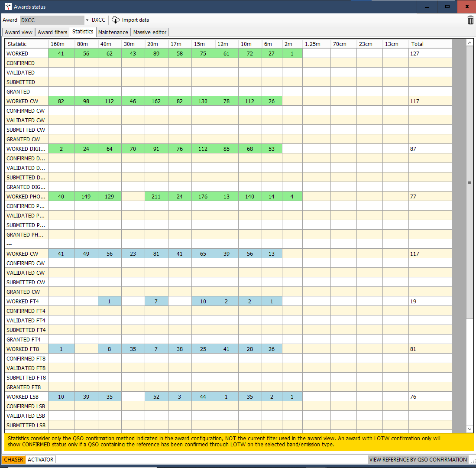Click the 6m column header
Image resolution: width=476 pixels, height=468 pixels.
click(x=272, y=44)
